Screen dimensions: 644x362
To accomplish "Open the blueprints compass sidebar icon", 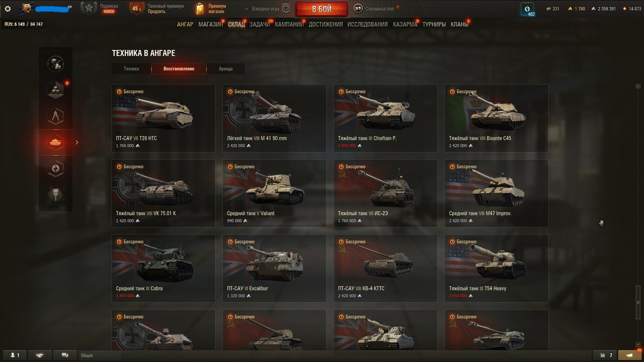I will (x=56, y=116).
